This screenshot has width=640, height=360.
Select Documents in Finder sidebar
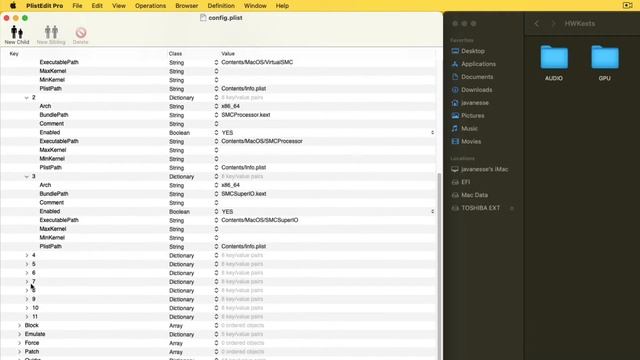(x=477, y=77)
